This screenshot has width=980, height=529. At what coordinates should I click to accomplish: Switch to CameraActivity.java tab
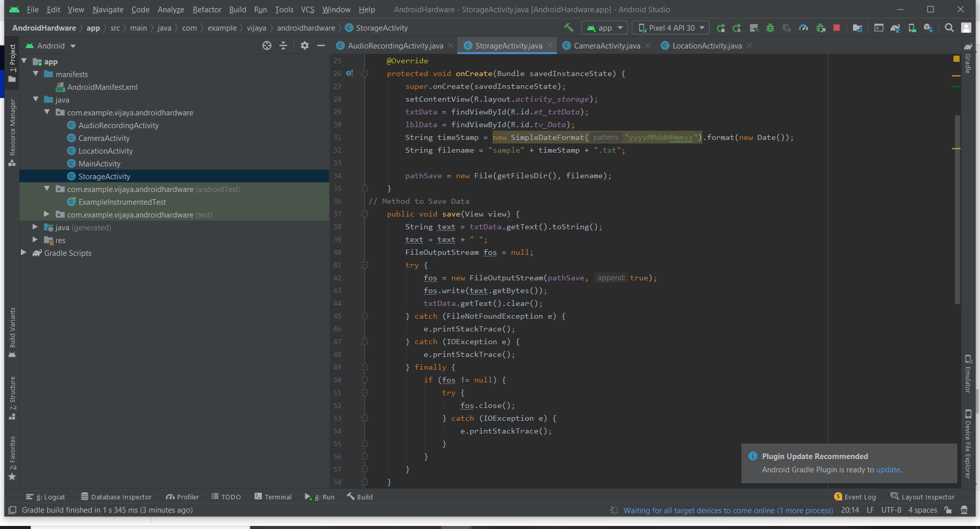[607, 45]
